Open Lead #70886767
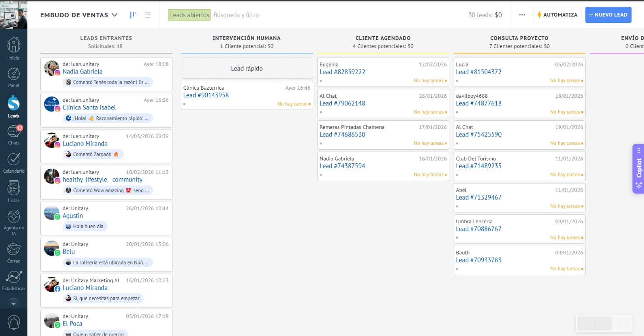The image size is (644, 336). [x=479, y=229]
